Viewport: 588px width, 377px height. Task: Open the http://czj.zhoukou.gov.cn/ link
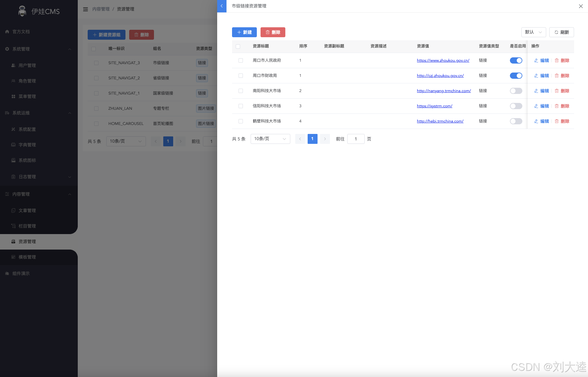[x=440, y=76]
